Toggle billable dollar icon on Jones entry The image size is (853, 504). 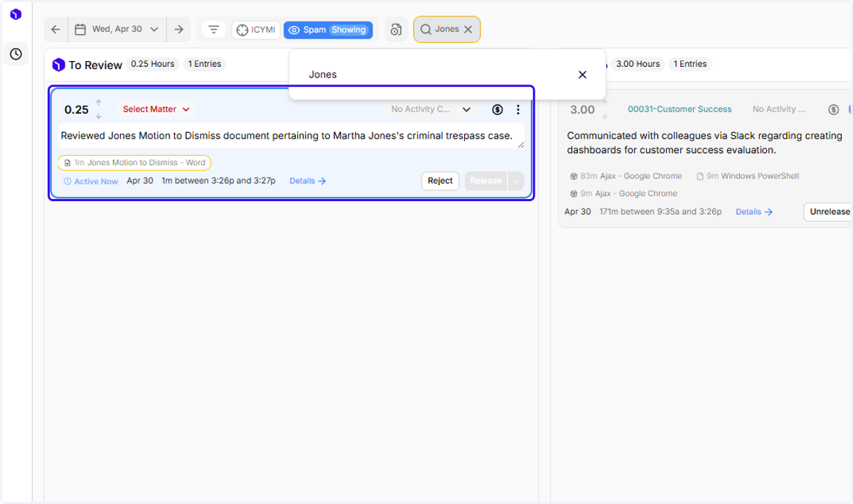tap(498, 109)
